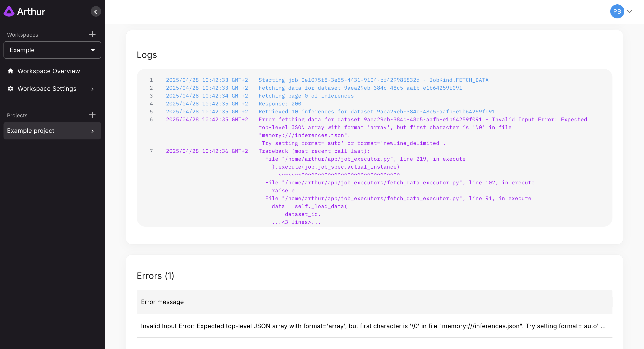This screenshot has width=644, height=349.
Task: Open Workspace Settings menu item
Action: [x=47, y=89]
